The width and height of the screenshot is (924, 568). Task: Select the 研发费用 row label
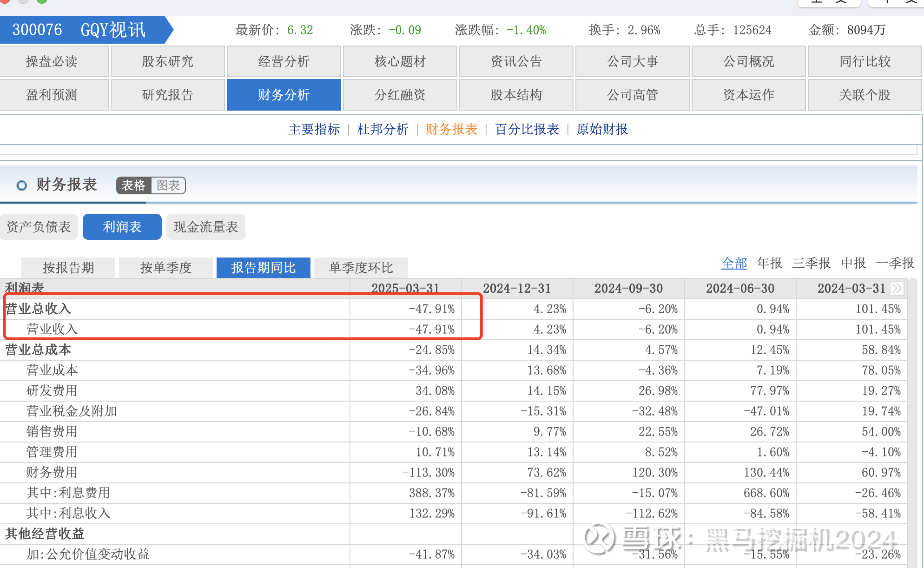click(52, 390)
